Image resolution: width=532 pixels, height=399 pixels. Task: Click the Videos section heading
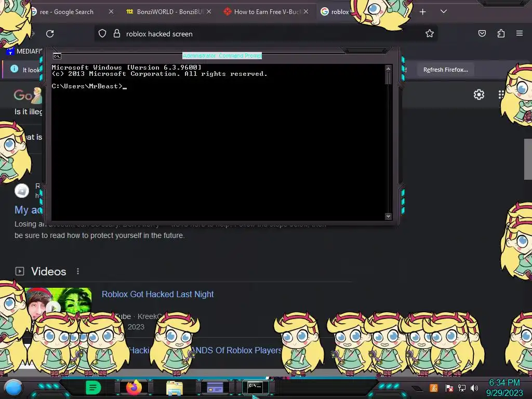48,271
